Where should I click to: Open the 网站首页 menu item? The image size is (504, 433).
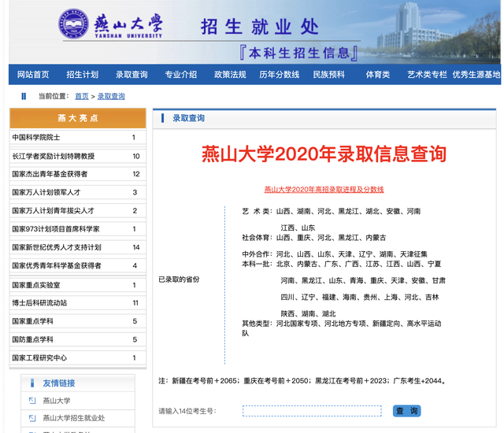[x=33, y=75]
